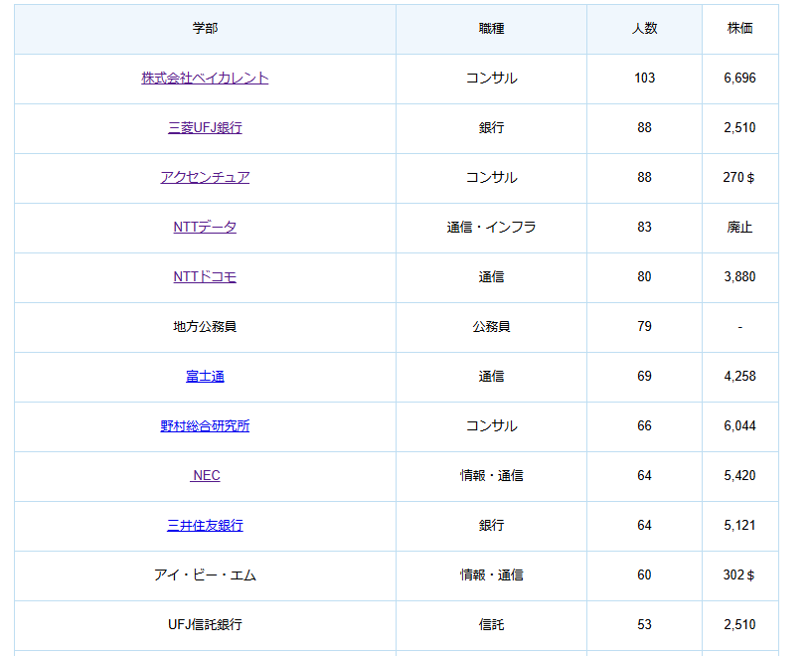Click the 270 $ stock price
This screenshot has width=812, height=656.
pyautogui.click(x=739, y=178)
